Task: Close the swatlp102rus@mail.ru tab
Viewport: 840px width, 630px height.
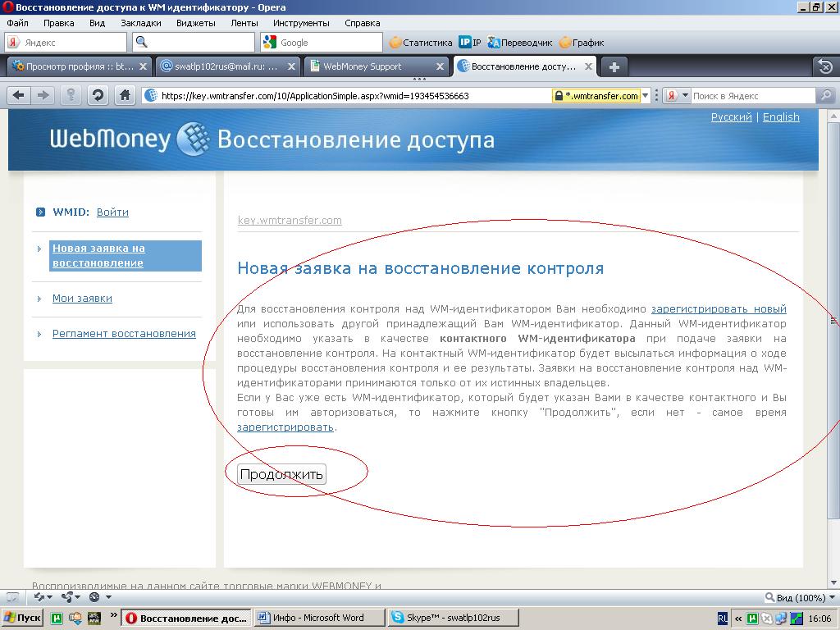Action: (291, 66)
